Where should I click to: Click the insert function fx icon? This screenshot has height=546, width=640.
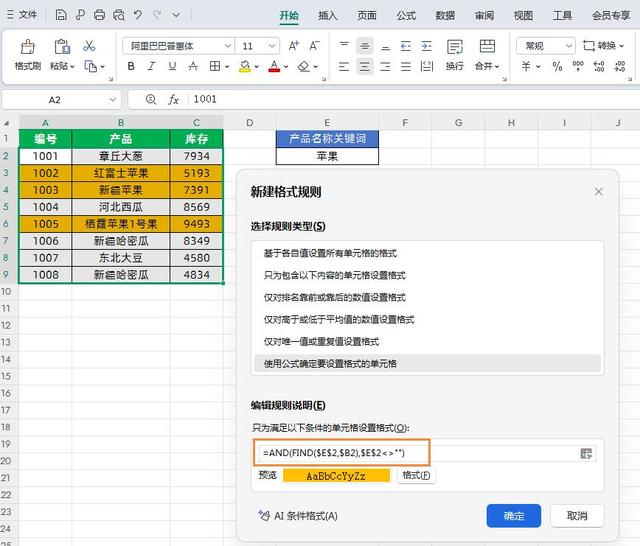click(173, 100)
